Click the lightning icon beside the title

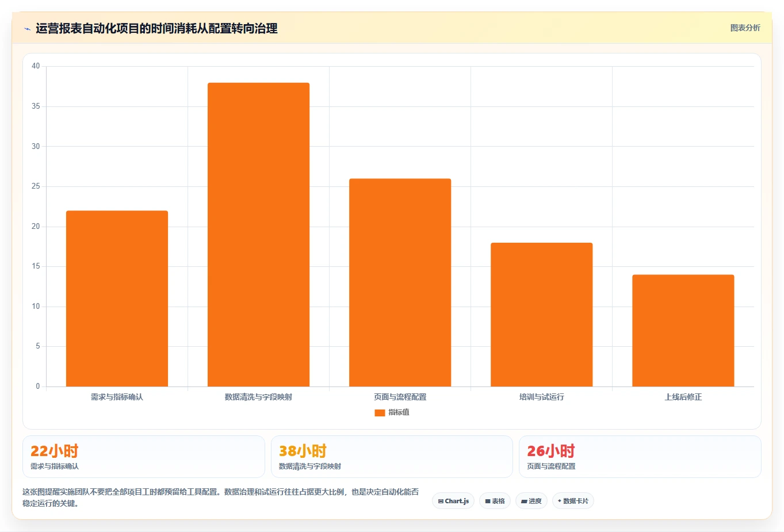click(x=27, y=29)
